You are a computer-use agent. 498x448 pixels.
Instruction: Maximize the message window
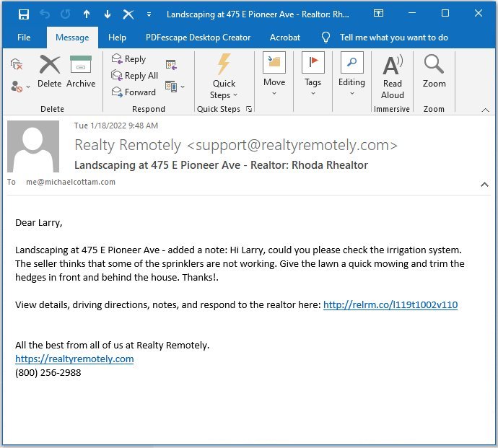[445, 13]
